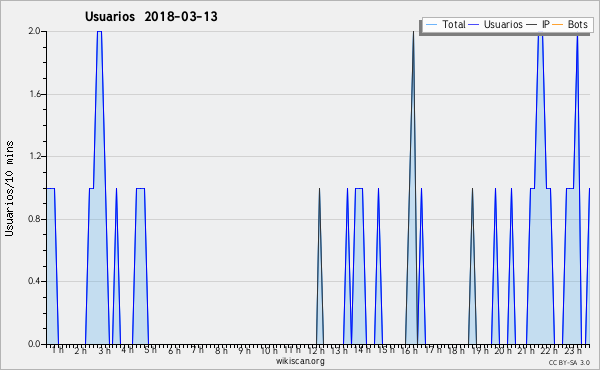Screen dimensions: 600x370
Task: Select the 'Total' legend entry
Action: (x=453, y=24)
